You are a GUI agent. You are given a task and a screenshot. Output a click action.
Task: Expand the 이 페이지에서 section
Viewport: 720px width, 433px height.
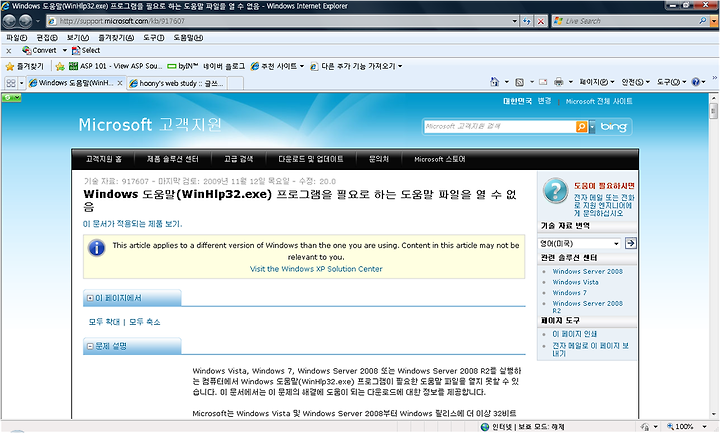[90, 298]
